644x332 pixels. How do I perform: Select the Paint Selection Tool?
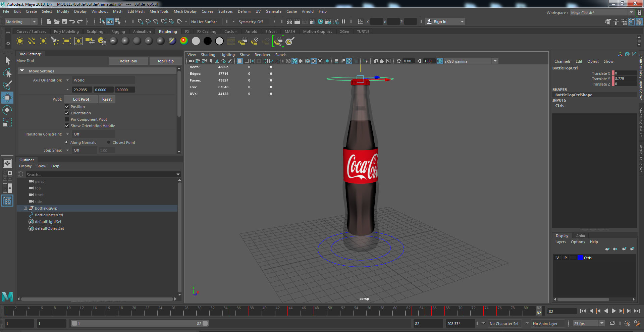pyautogui.click(x=7, y=85)
